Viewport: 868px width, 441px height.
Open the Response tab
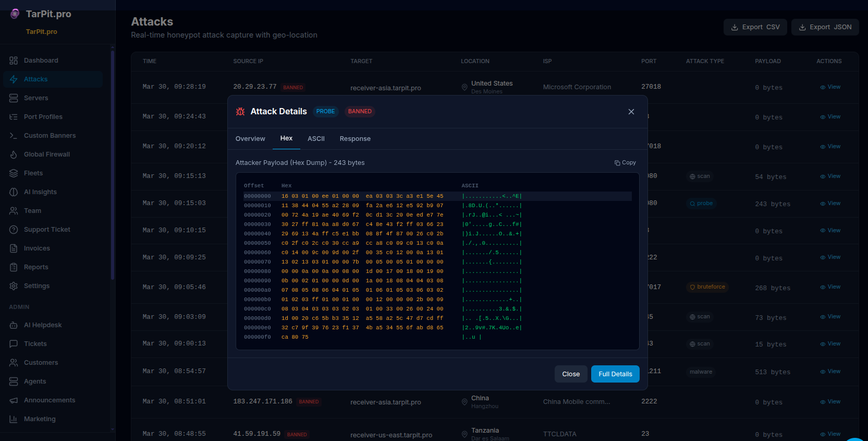355,139
